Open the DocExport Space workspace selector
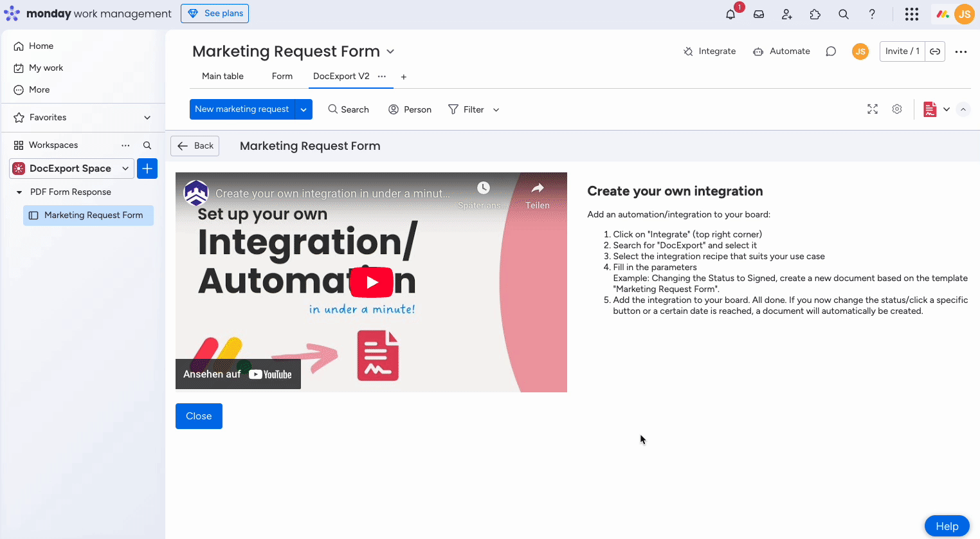The image size is (980, 539). 71,169
